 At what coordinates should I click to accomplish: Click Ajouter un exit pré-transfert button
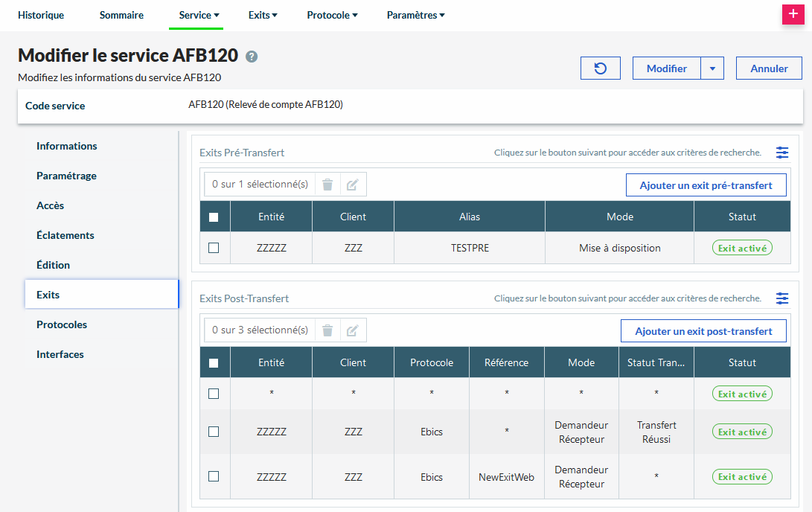point(706,185)
